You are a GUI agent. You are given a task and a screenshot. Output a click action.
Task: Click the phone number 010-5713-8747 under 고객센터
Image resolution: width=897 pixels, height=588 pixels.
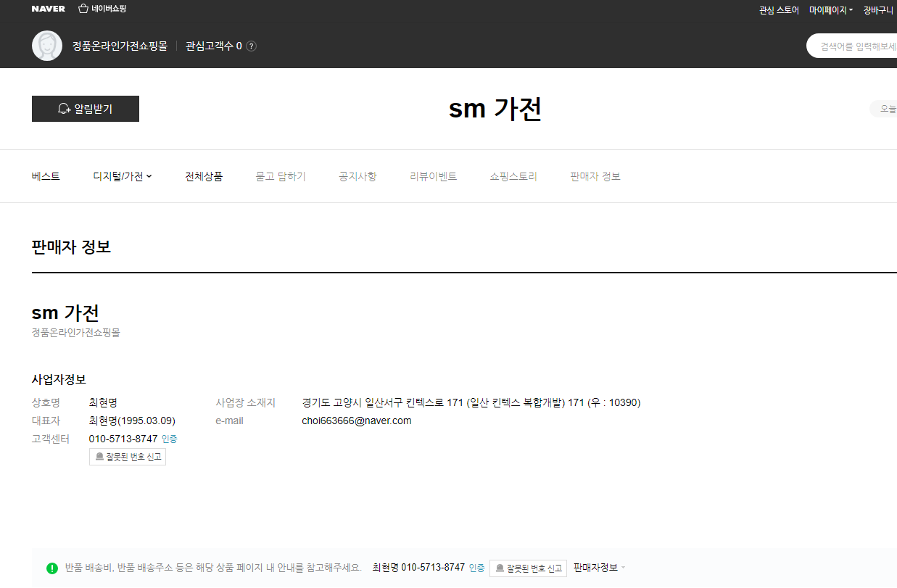click(x=123, y=439)
